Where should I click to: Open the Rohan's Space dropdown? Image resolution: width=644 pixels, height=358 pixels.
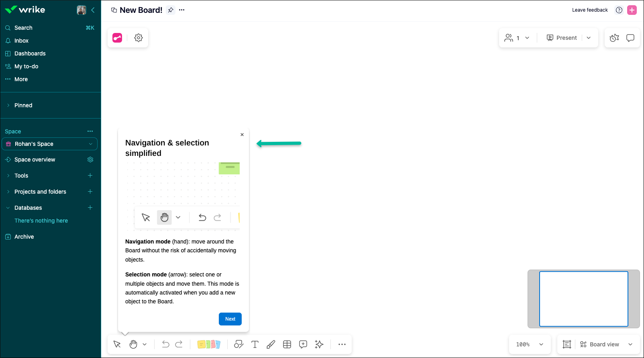point(50,144)
